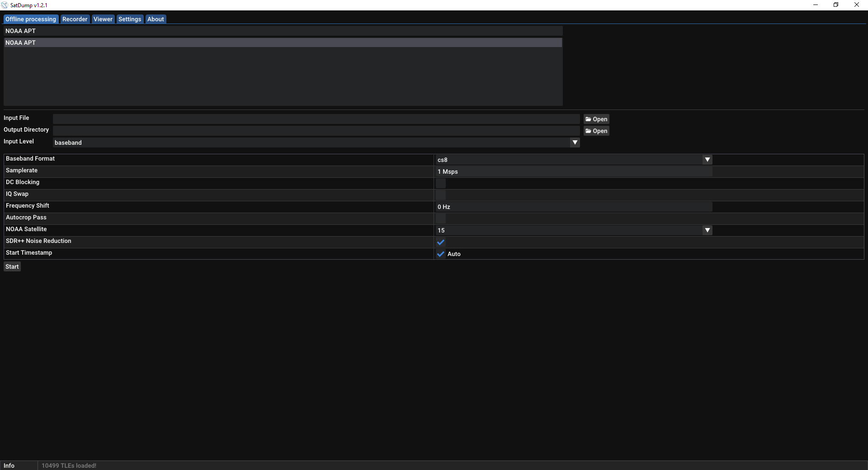The height and width of the screenshot is (470, 868).
Task: Click the Start Timestamp label
Action: 29,252
